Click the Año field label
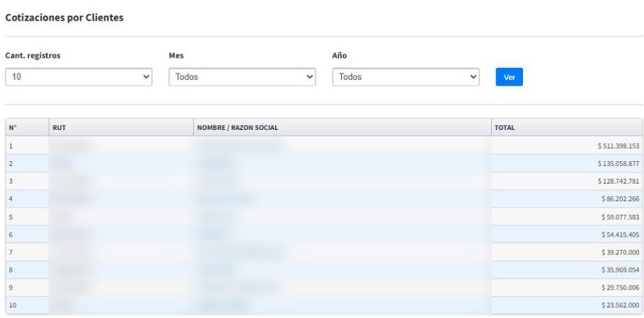Image resolution: width=644 pixels, height=318 pixels. [x=339, y=55]
